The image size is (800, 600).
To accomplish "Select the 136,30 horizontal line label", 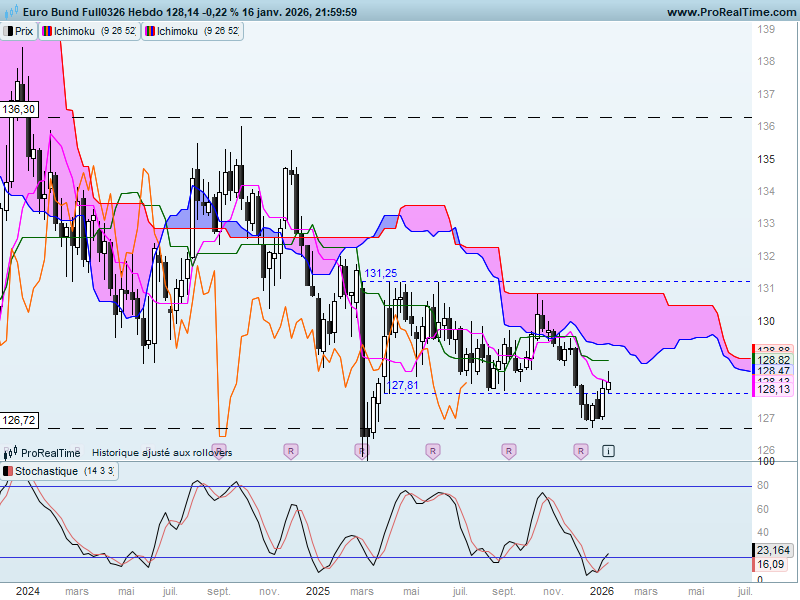I will [19, 109].
